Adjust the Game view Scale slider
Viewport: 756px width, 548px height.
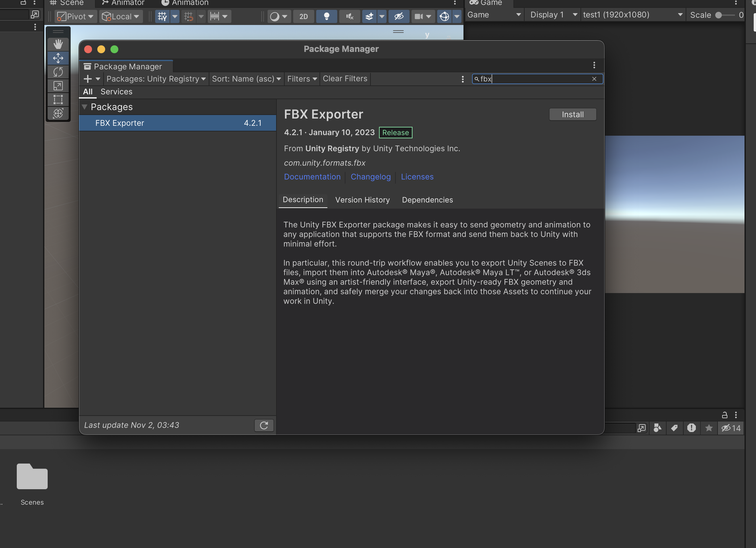click(x=725, y=15)
